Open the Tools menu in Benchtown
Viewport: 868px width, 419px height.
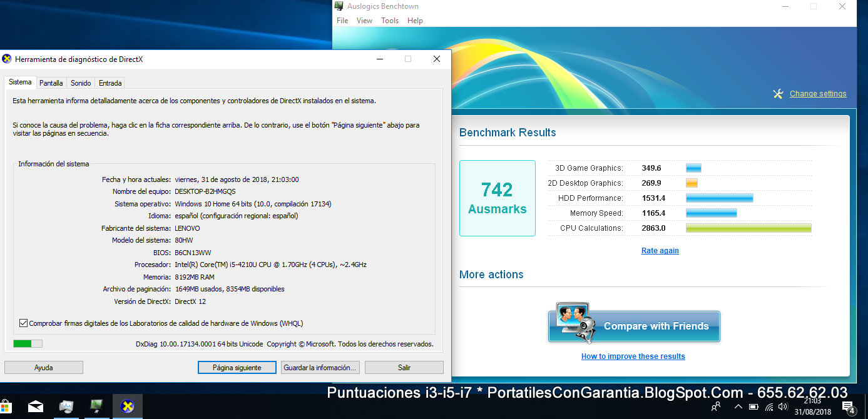click(390, 21)
